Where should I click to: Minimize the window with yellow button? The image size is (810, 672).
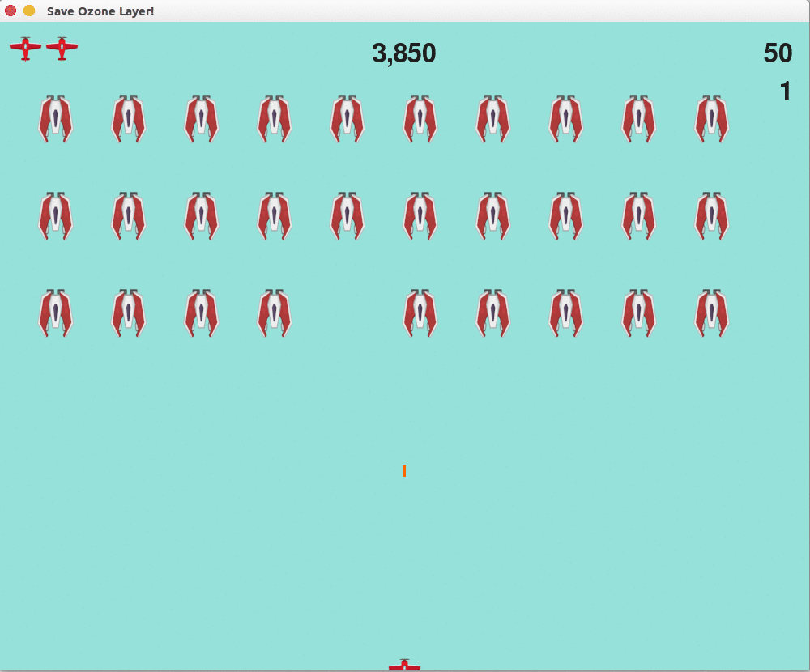29,11
